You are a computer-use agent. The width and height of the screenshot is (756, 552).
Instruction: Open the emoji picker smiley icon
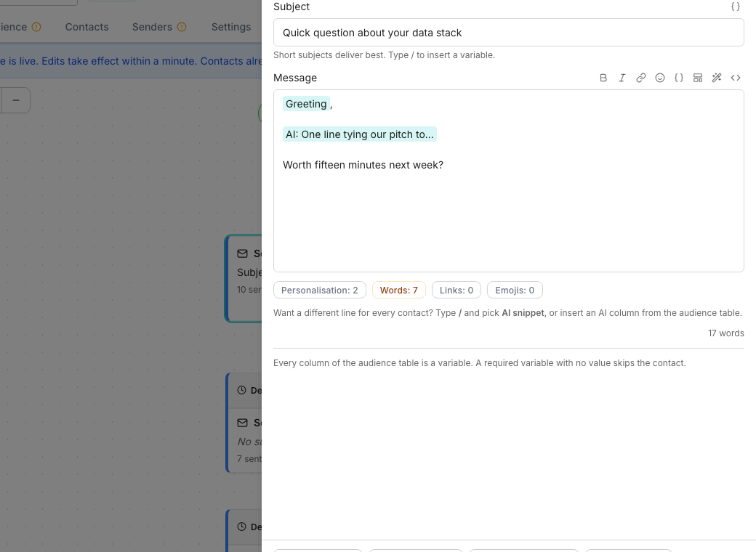[660, 78]
